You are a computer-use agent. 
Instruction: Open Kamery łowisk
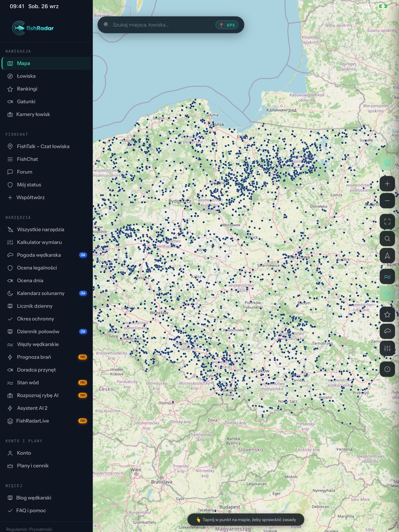pos(46,114)
